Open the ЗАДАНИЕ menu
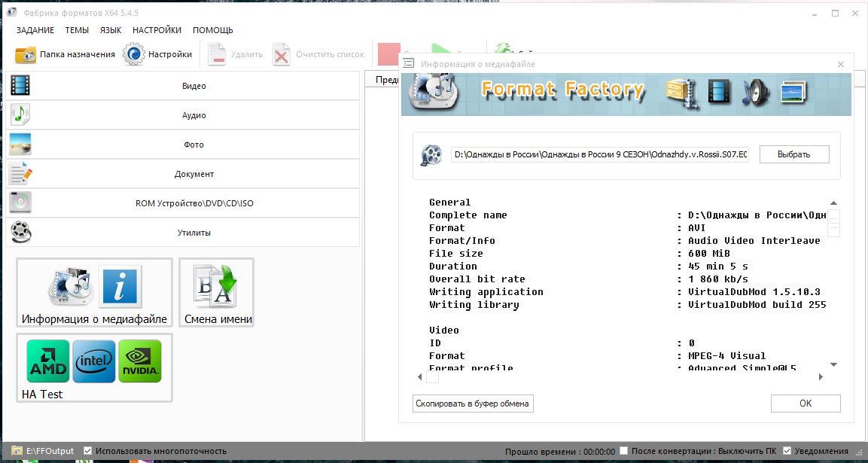The width and height of the screenshot is (868, 463). click(x=35, y=30)
